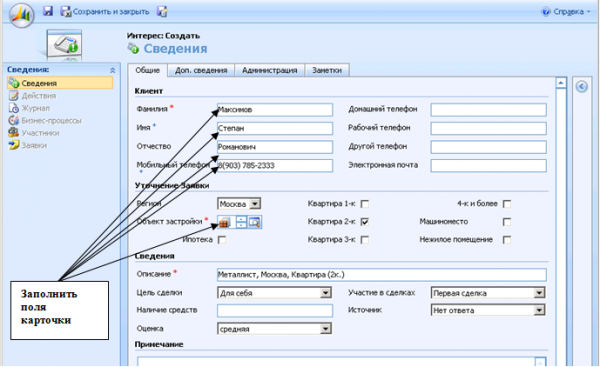Viewport: 600px width, 367px height.
Task: Open the Microsoft Dynamics round logo menu
Action: [x=21, y=15]
